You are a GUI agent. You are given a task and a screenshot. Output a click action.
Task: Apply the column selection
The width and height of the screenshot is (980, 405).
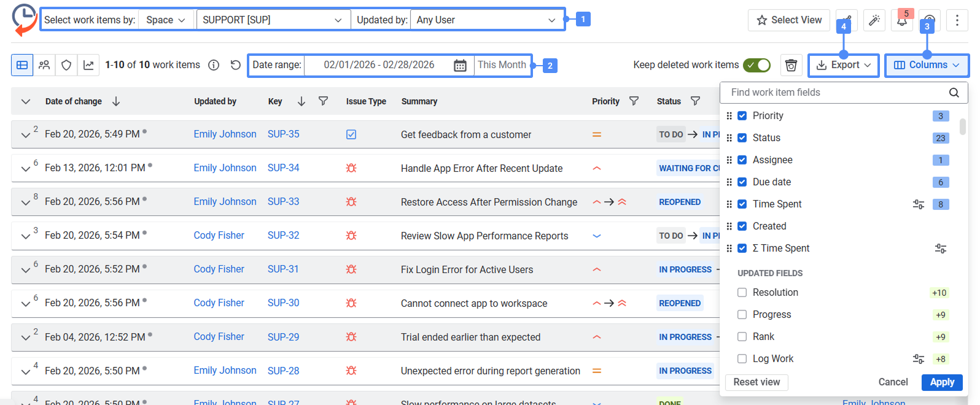[x=942, y=382]
